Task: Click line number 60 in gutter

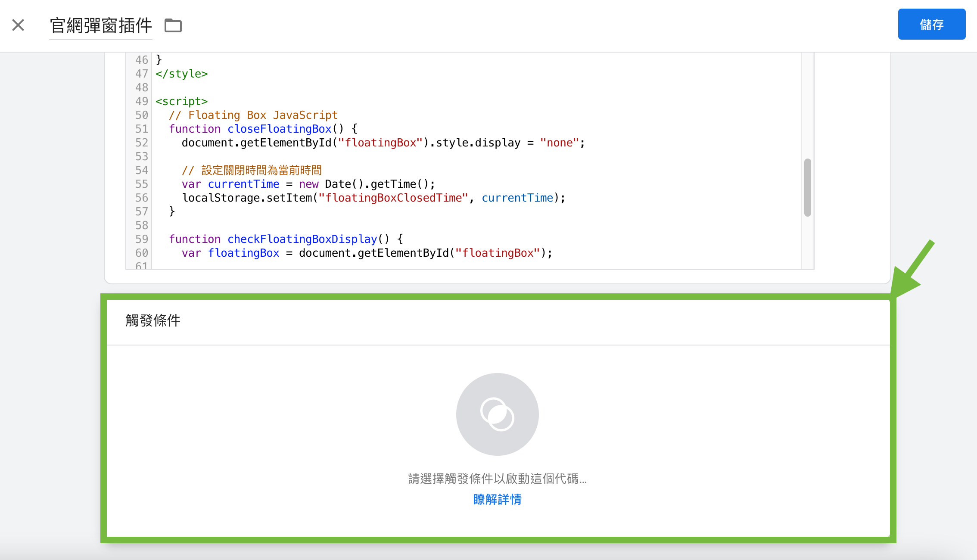Action: point(141,253)
